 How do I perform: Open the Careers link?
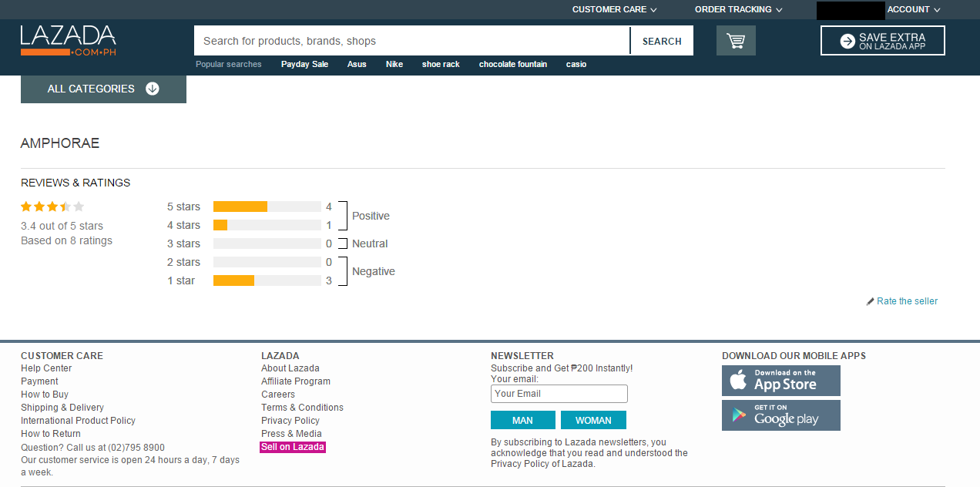[x=278, y=395]
